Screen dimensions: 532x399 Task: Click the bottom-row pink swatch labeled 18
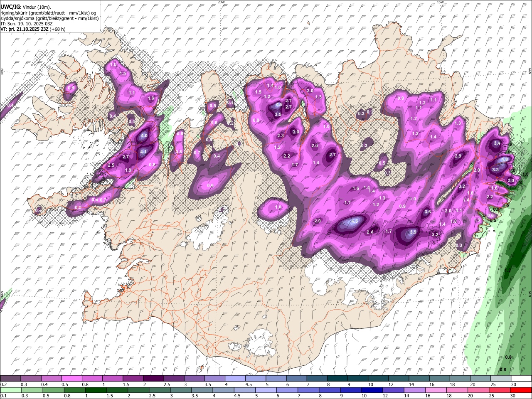point(456,390)
